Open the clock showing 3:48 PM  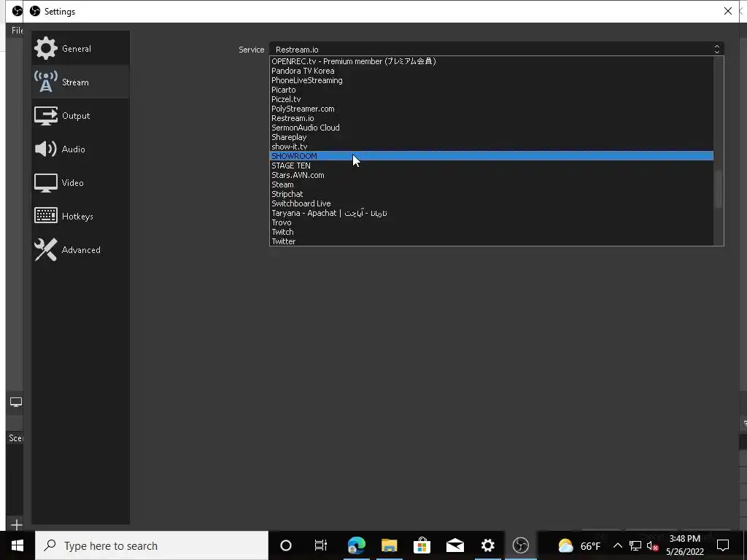684,545
